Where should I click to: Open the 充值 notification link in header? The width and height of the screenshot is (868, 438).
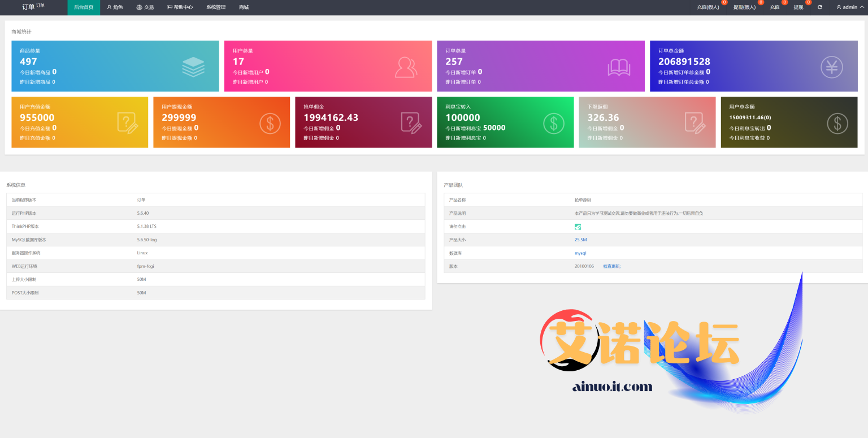[775, 7]
